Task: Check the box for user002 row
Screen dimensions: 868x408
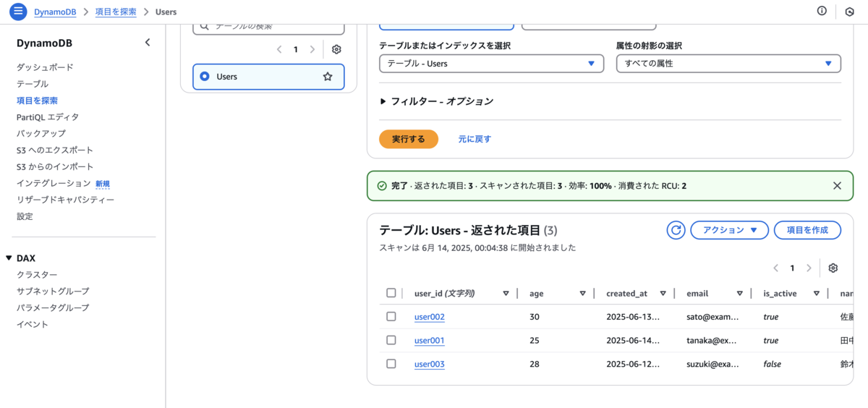Action: coord(391,316)
